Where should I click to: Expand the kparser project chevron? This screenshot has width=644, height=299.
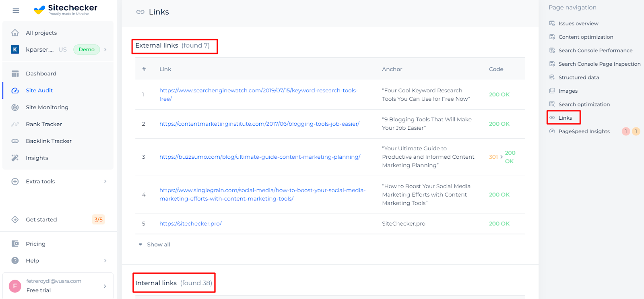point(105,50)
